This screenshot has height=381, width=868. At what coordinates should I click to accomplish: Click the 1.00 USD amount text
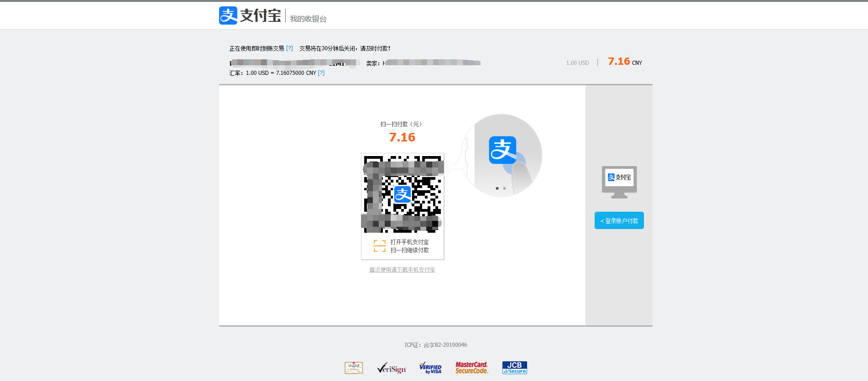coord(577,63)
